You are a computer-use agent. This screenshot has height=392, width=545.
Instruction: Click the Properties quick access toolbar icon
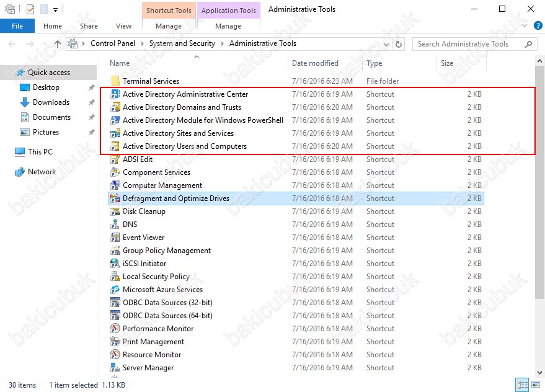click(x=30, y=9)
